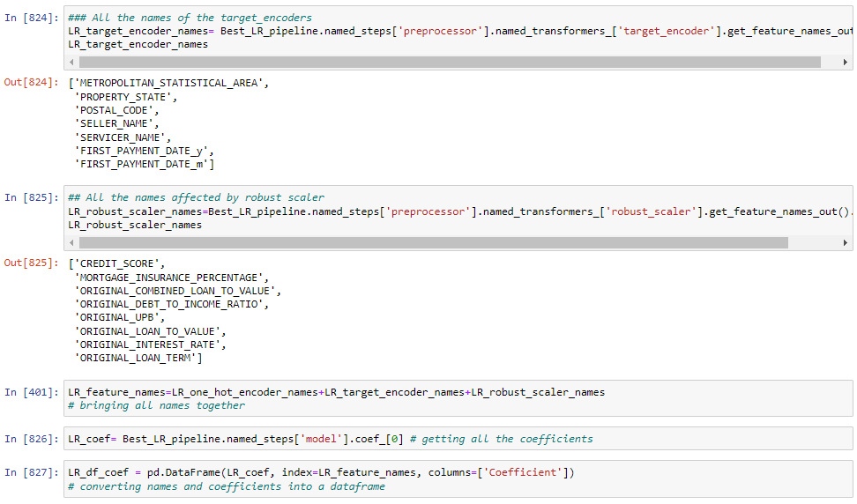The image size is (857, 504).
Task: Click the 'model' string in cell 826
Action: coord(321,439)
